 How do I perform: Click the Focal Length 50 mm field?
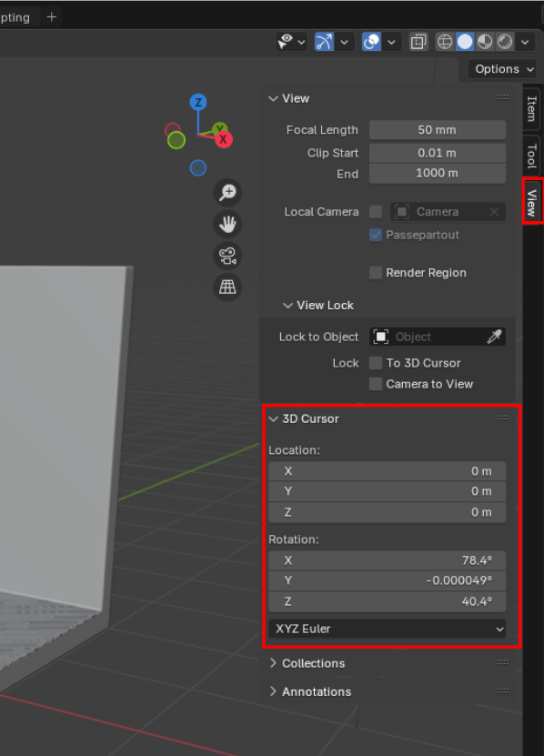tap(438, 130)
